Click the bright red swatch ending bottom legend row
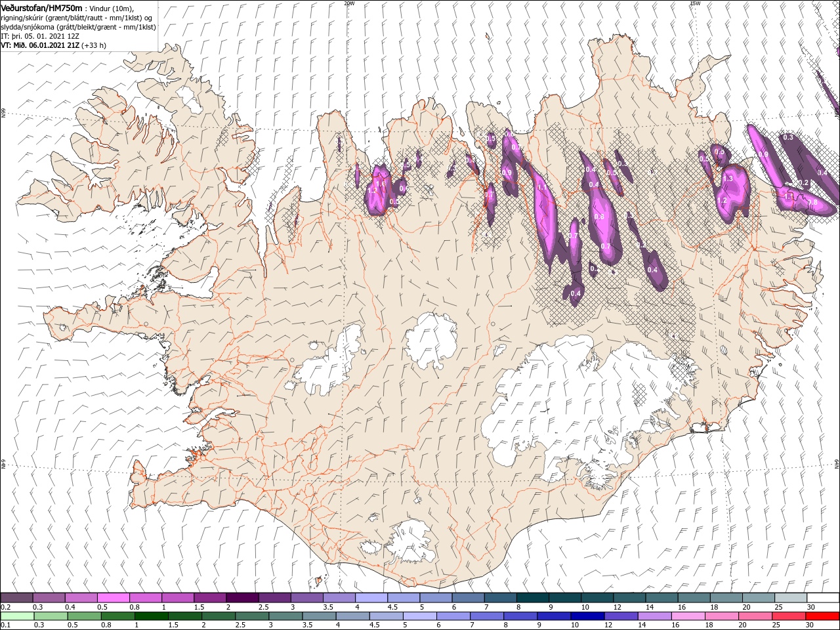The image size is (840, 630). [823, 616]
